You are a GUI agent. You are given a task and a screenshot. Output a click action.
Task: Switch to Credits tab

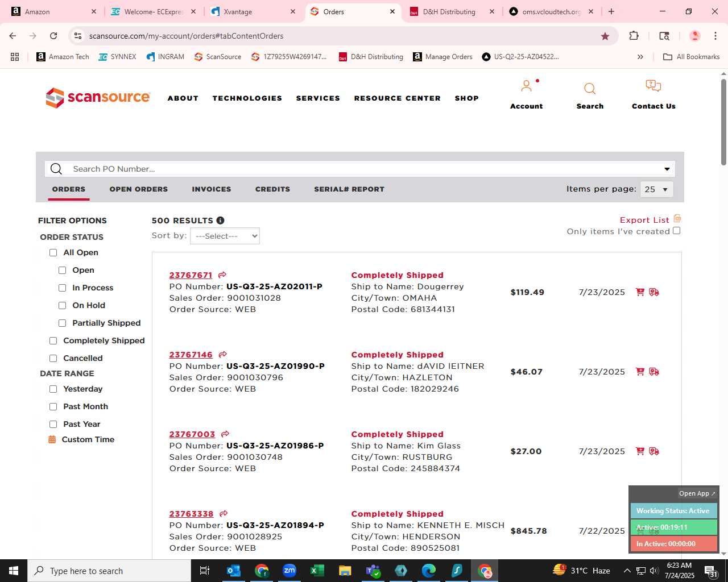(272, 189)
